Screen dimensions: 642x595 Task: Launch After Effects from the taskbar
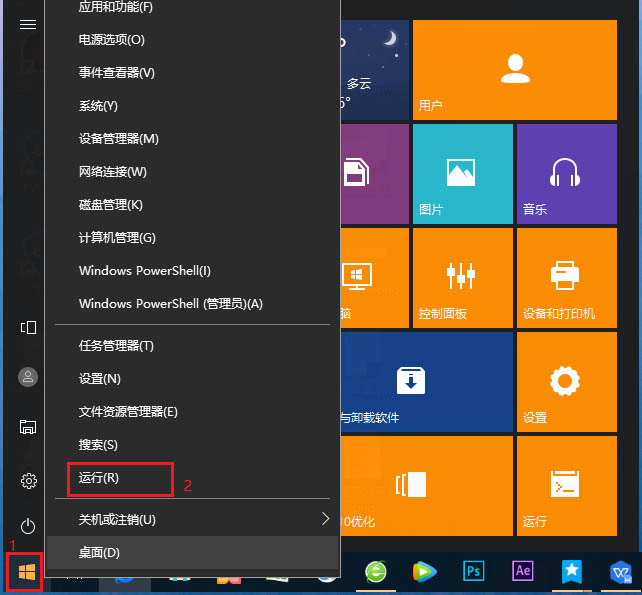click(x=522, y=571)
